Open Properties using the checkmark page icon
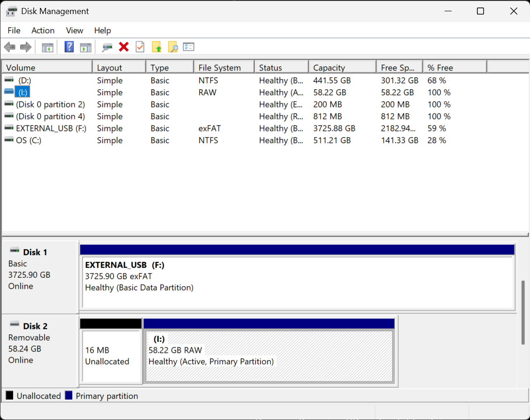This screenshot has height=420, width=530. click(140, 47)
